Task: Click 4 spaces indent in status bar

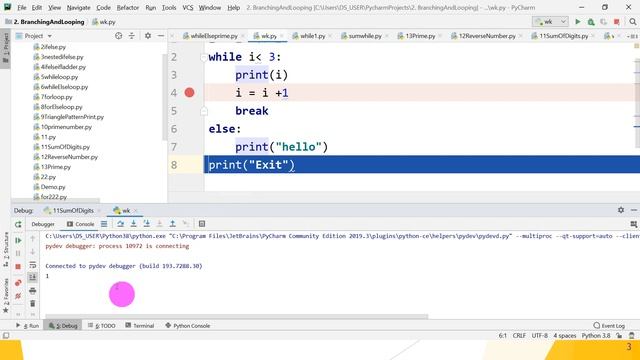Action: (565, 336)
